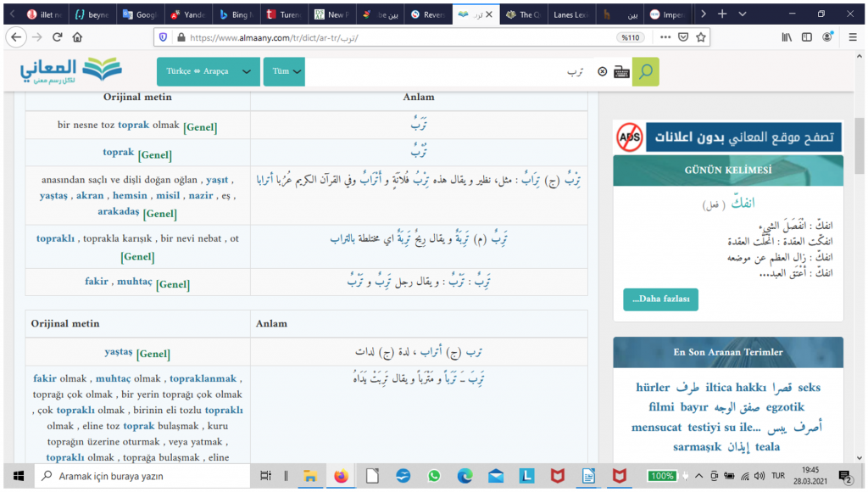This screenshot has height=492, width=868.
Task: Click the green magnifier search button
Action: pyautogui.click(x=646, y=72)
